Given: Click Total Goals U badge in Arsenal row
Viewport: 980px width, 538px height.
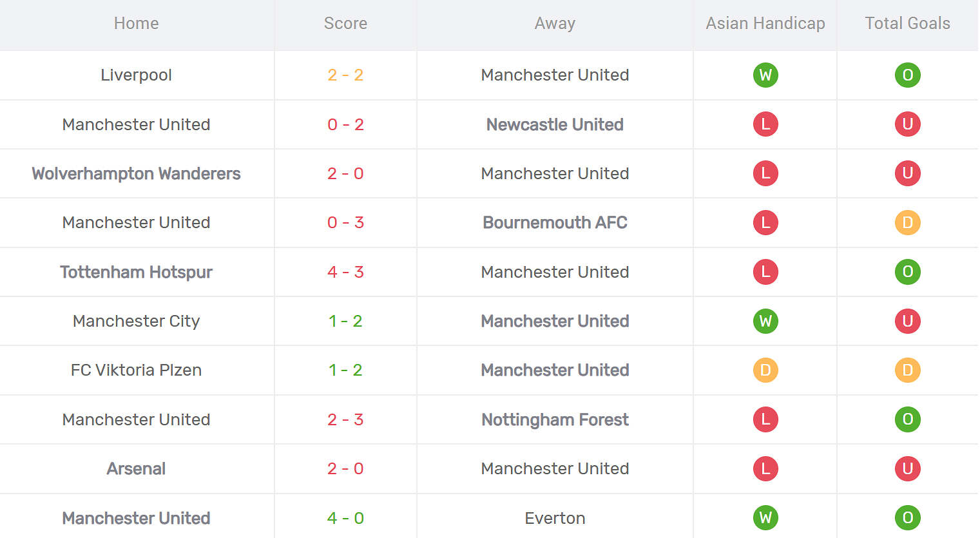Looking at the screenshot, I should (907, 468).
